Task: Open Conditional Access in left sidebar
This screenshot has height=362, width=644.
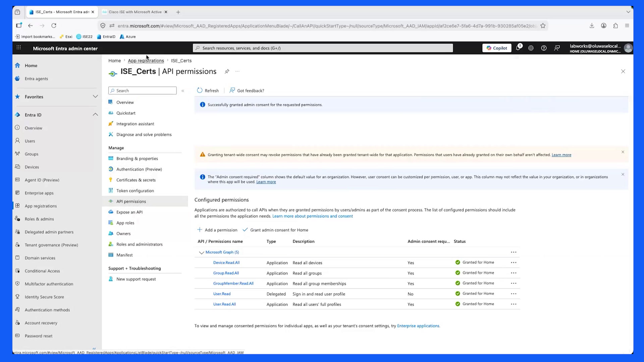Action: pos(42,271)
